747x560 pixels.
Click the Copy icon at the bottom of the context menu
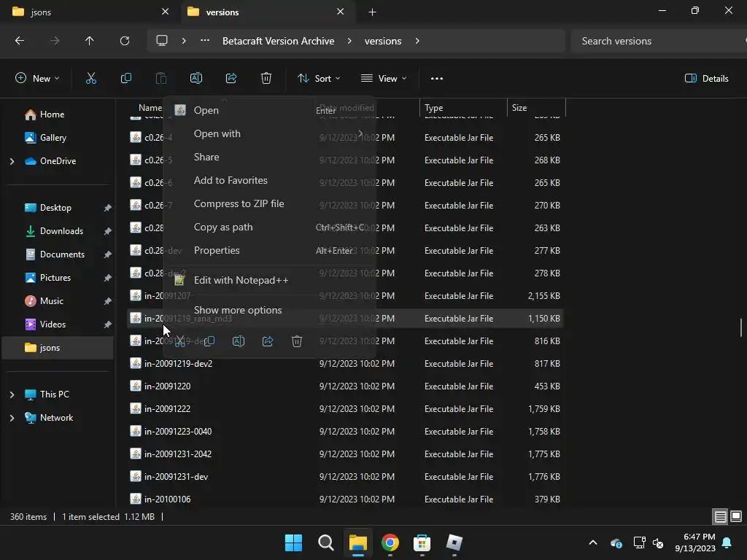(209, 341)
